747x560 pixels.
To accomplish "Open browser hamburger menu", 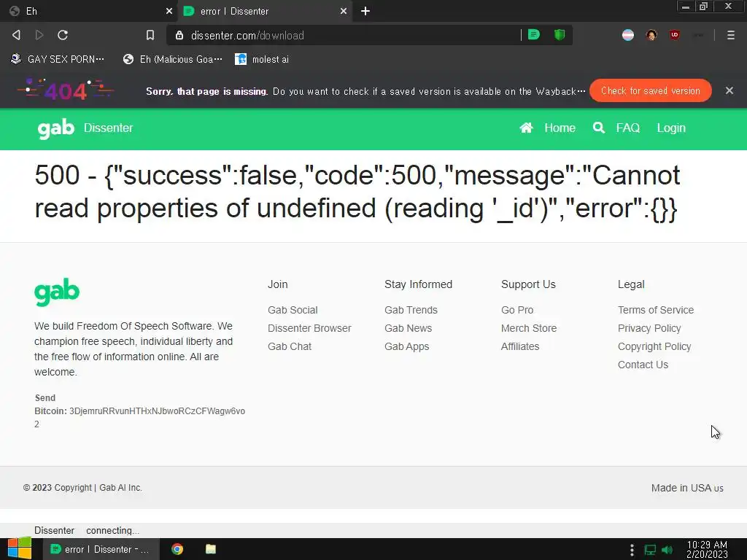I will (731, 35).
